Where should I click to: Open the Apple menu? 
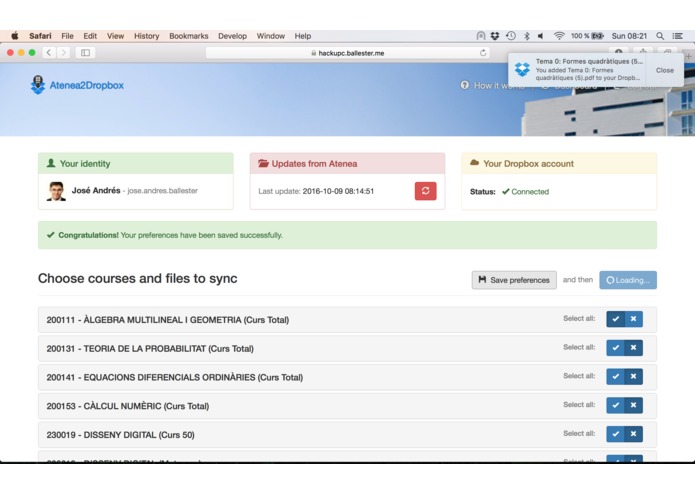(15, 36)
